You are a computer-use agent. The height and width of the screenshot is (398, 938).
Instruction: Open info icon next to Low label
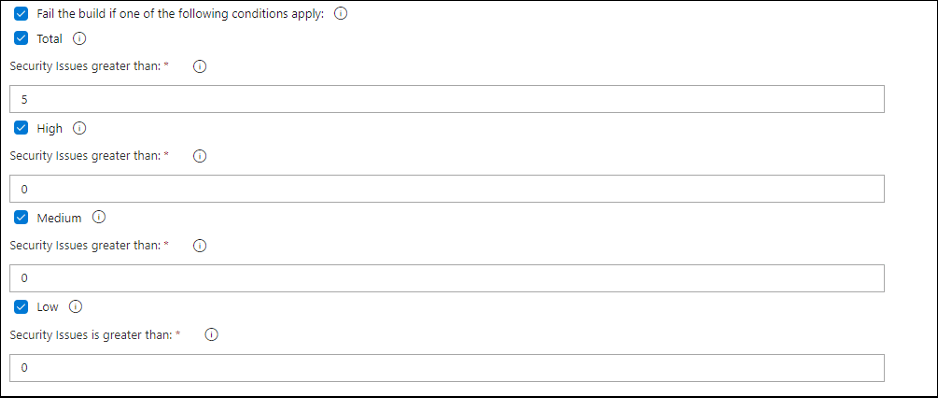coord(75,306)
